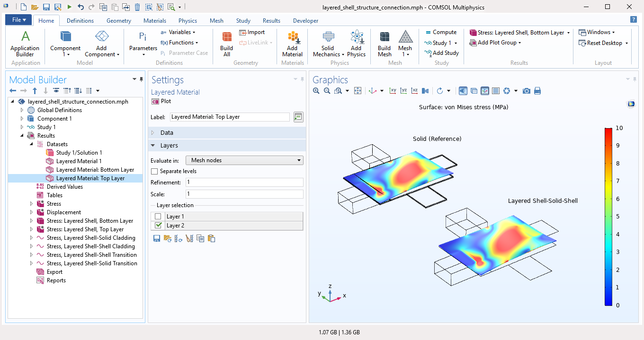Switch to the XY view in Graphics
The image size is (644, 340).
pos(393,91)
